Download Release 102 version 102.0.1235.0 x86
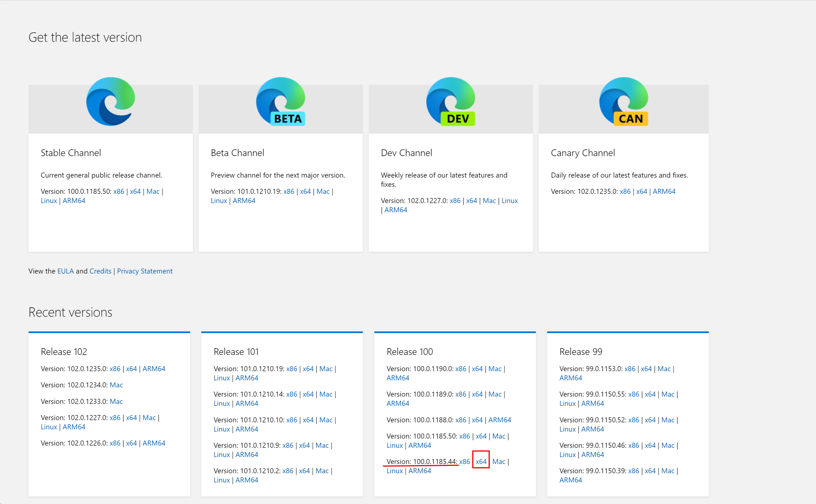This screenshot has height=504, width=816. click(115, 369)
